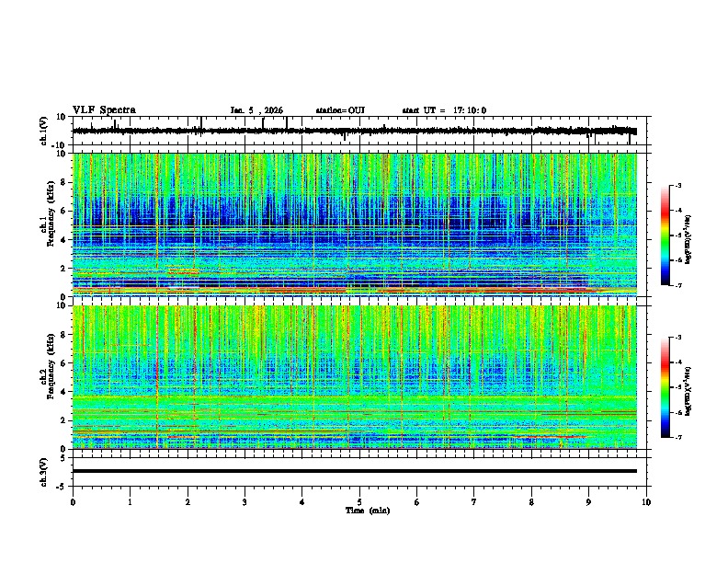Click time axis tick label "10"
Viewport: 728px width, 563px height.
pyautogui.click(x=646, y=502)
